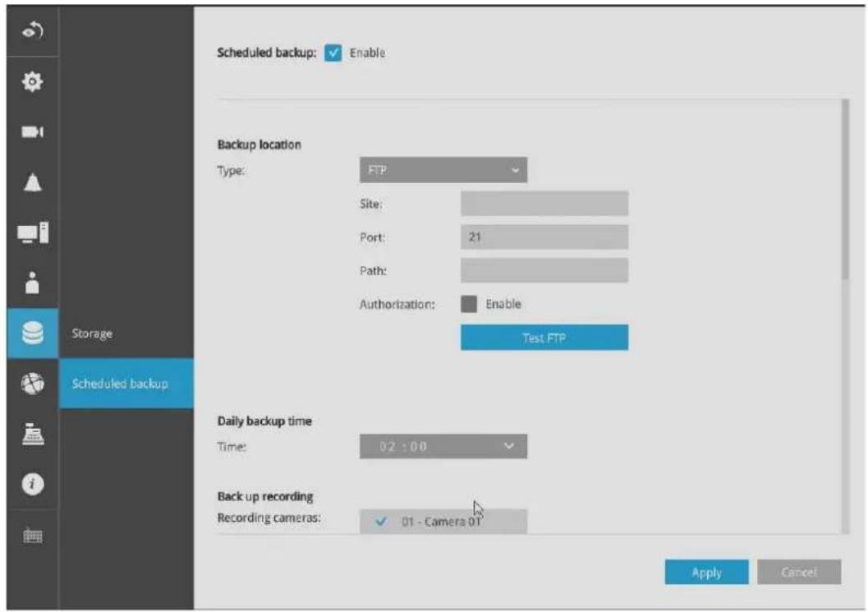Click the Backup location heading

[259, 145]
